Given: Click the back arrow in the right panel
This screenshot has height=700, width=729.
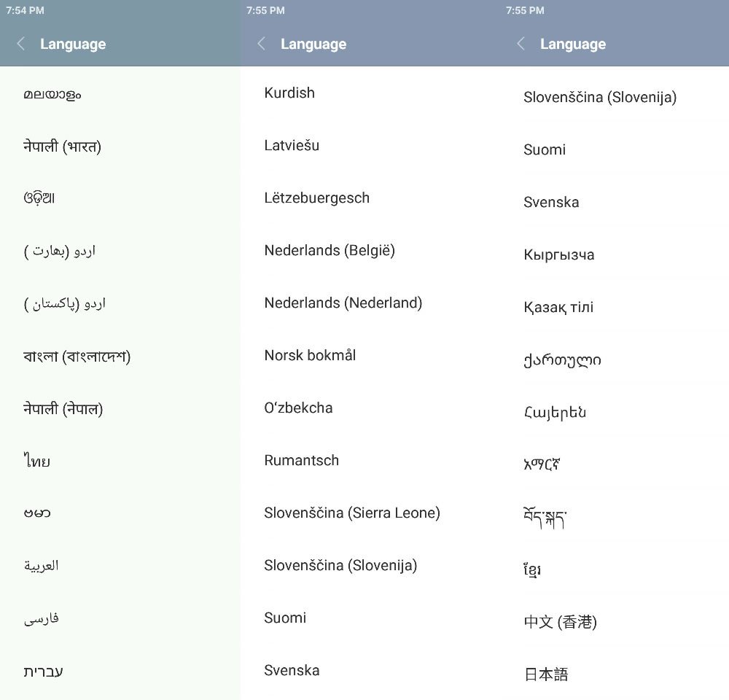Looking at the screenshot, I should 521,44.
